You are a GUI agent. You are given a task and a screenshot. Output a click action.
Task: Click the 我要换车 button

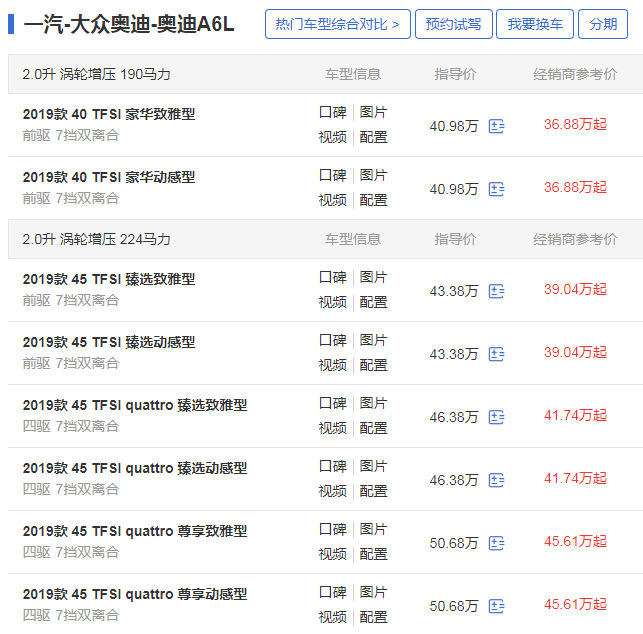[x=535, y=24]
